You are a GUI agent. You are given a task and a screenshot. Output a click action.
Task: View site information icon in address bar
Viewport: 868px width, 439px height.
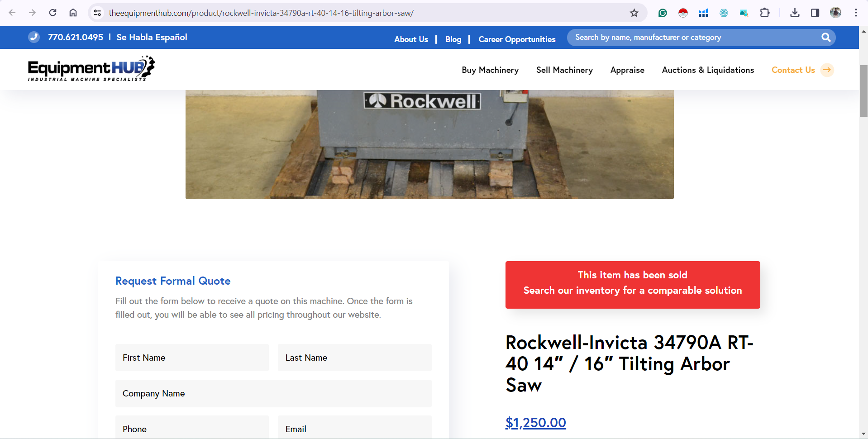[x=97, y=13]
